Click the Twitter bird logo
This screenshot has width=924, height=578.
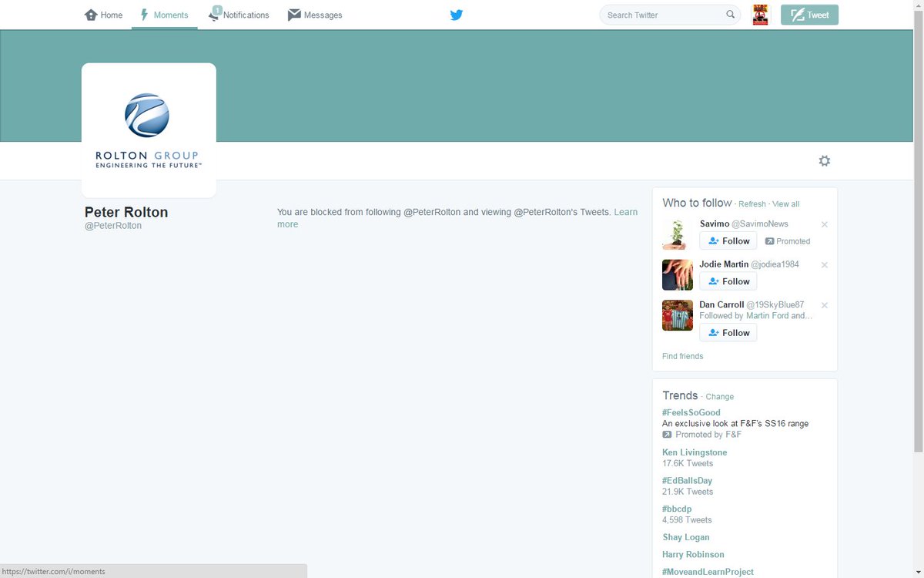[457, 15]
